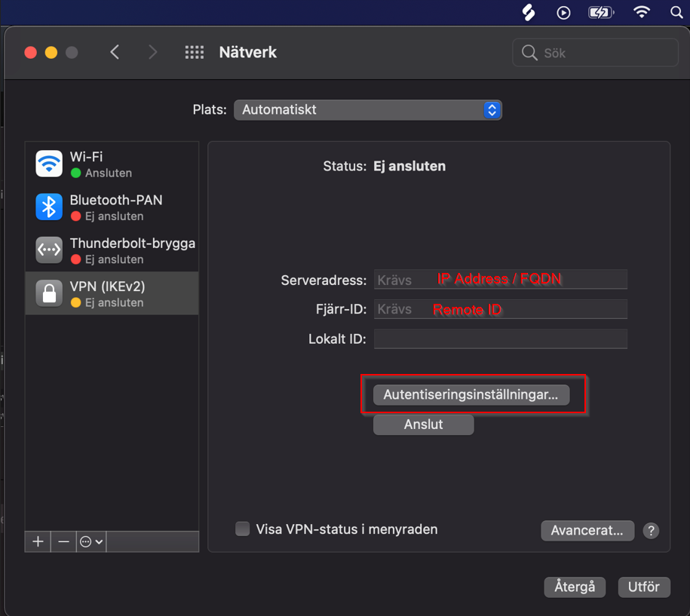Focus the Serveradress input field
The width and height of the screenshot is (690, 616).
point(500,280)
